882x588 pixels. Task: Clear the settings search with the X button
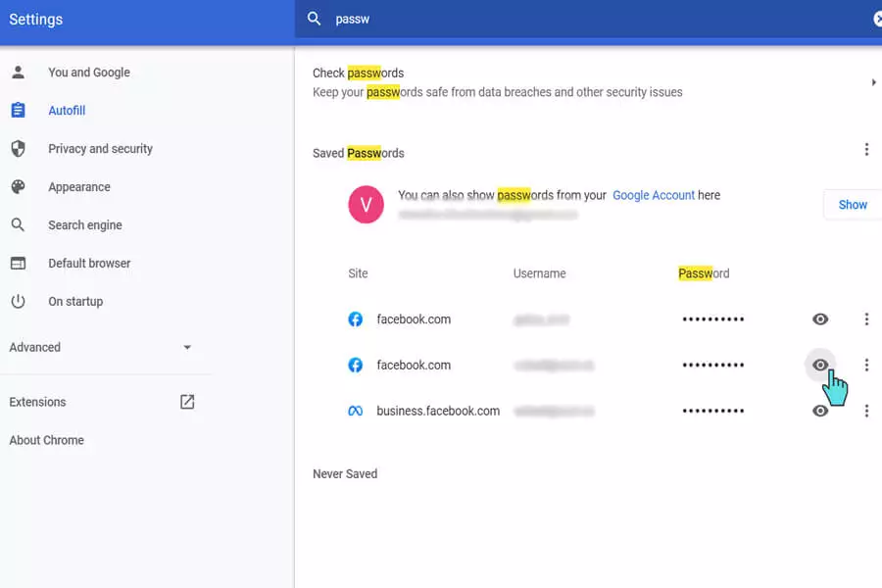click(x=877, y=20)
